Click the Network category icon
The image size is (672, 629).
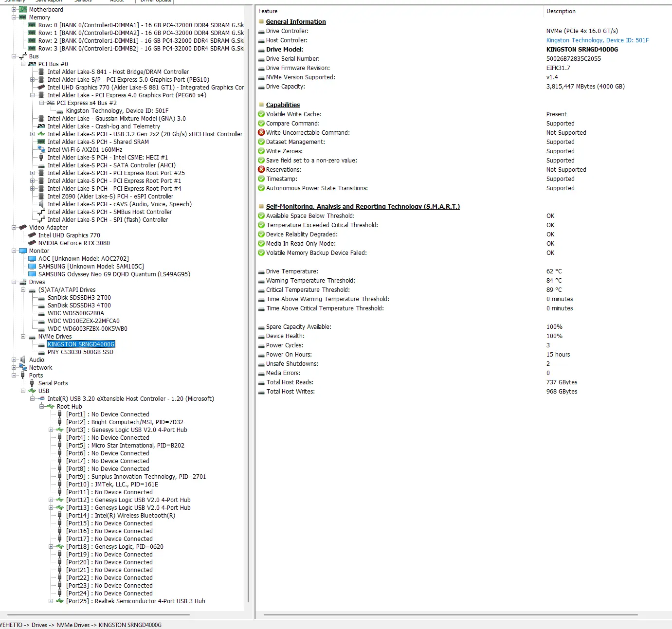pos(23,367)
